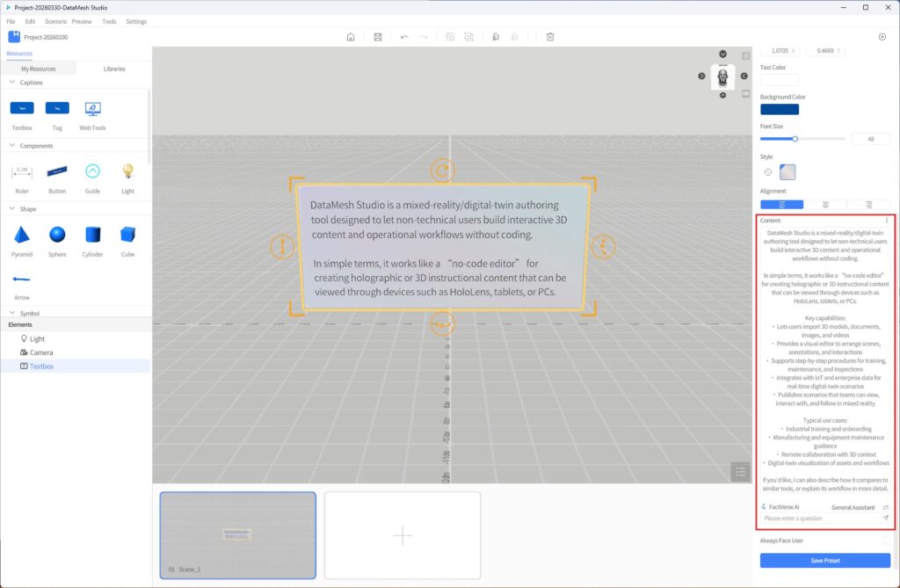Image resolution: width=900 pixels, height=588 pixels.
Task: Undo the last action via toolbar
Action: click(404, 37)
